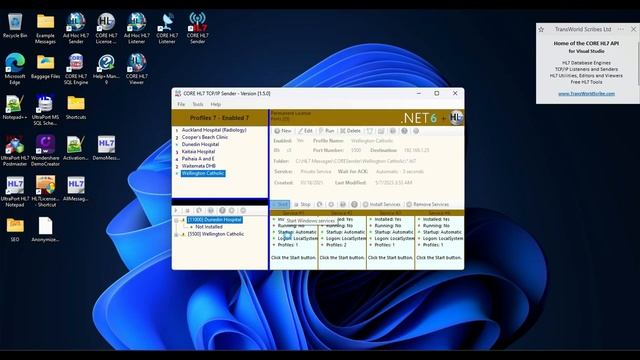The width and height of the screenshot is (640, 360).
Task: Click the Delete profile toolbar button
Action: [351, 131]
